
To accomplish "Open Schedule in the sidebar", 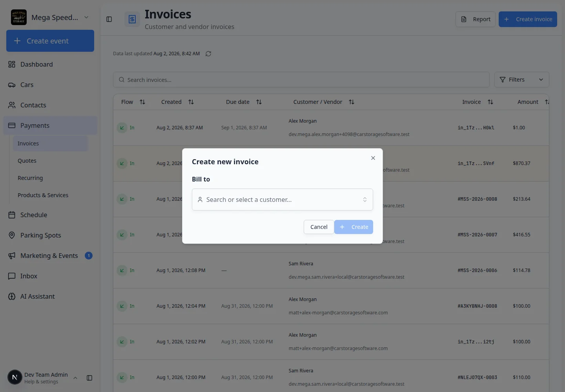I will (x=50, y=215).
